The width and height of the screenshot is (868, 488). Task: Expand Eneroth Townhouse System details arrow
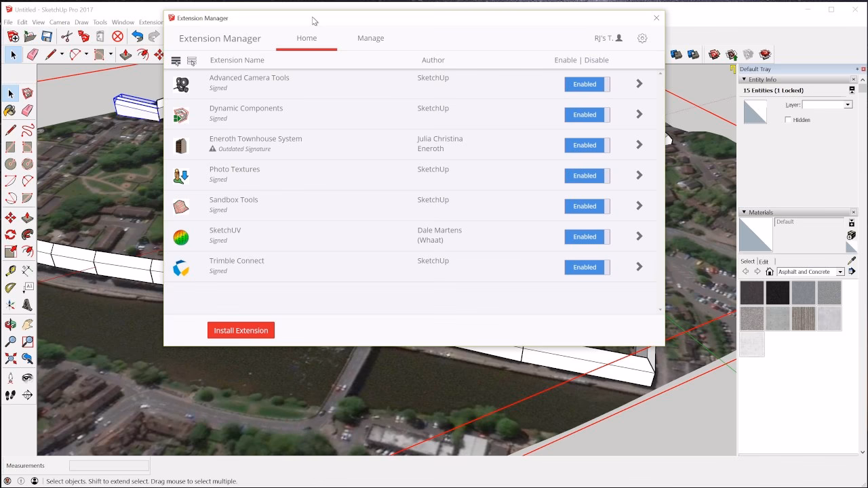(x=639, y=145)
